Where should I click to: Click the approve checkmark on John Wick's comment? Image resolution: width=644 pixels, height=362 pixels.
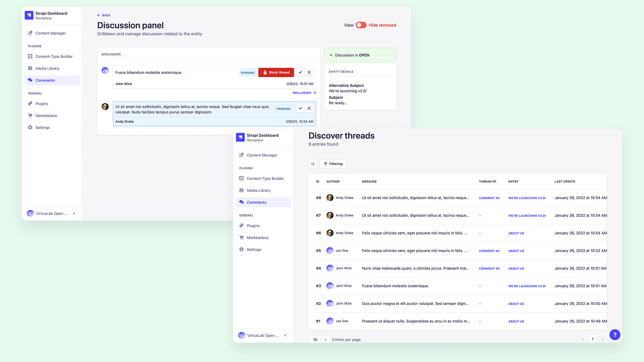pos(300,72)
